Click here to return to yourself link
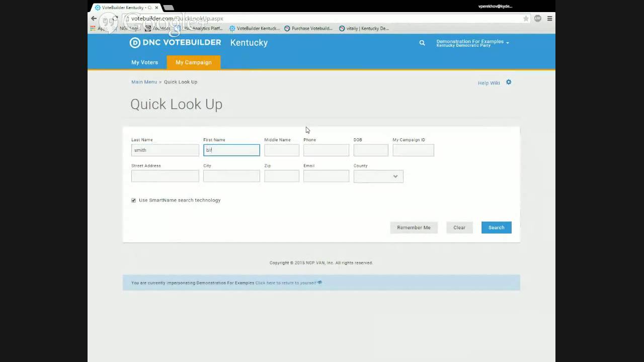Image resolution: width=644 pixels, height=362 pixels. tap(286, 283)
